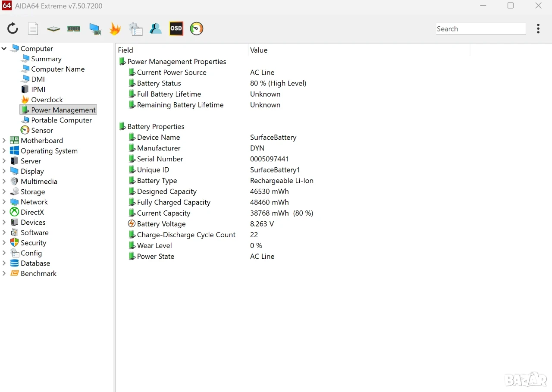This screenshot has height=392, width=552.
Task: Click the Database tree item
Action: pyautogui.click(x=35, y=263)
